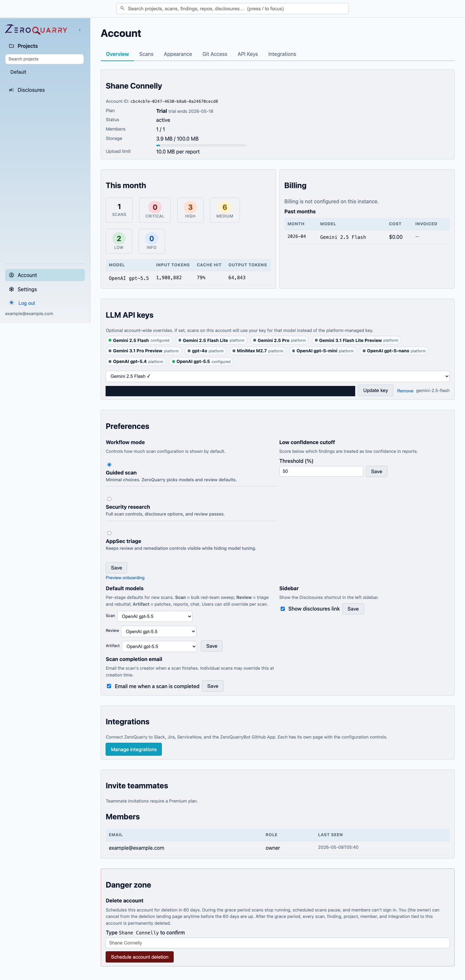The height and width of the screenshot is (980, 465).
Task: Click the OpenAI gpt-5.5 usage row
Action: click(x=188, y=278)
